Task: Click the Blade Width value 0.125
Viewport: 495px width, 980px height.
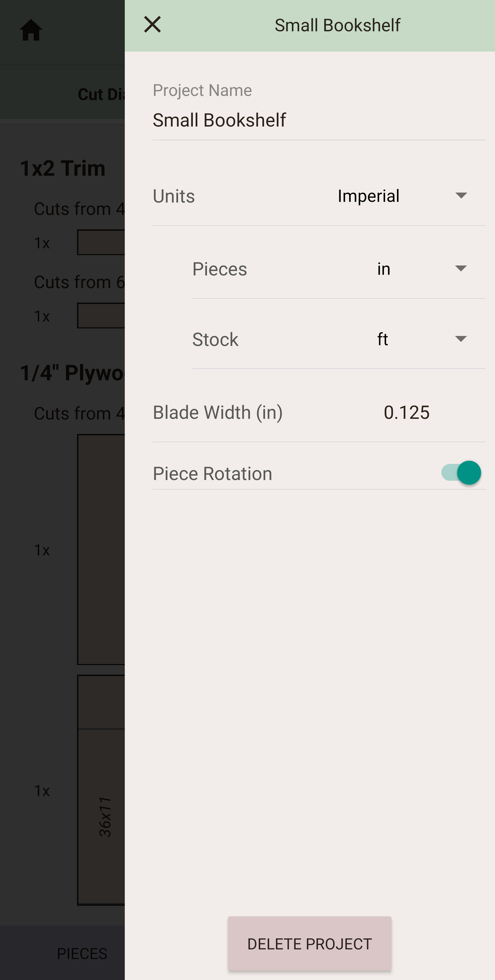Action: click(x=406, y=412)
